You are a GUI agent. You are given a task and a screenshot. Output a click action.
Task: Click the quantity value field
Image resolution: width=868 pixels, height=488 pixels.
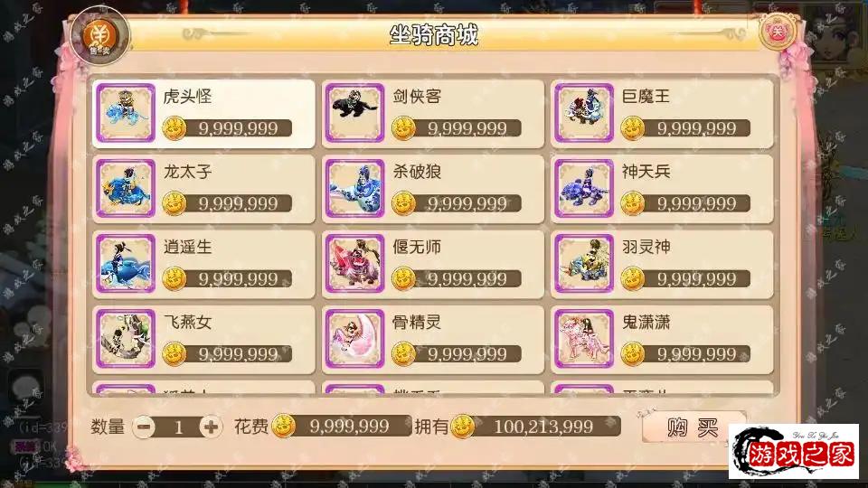click(178, 427)
